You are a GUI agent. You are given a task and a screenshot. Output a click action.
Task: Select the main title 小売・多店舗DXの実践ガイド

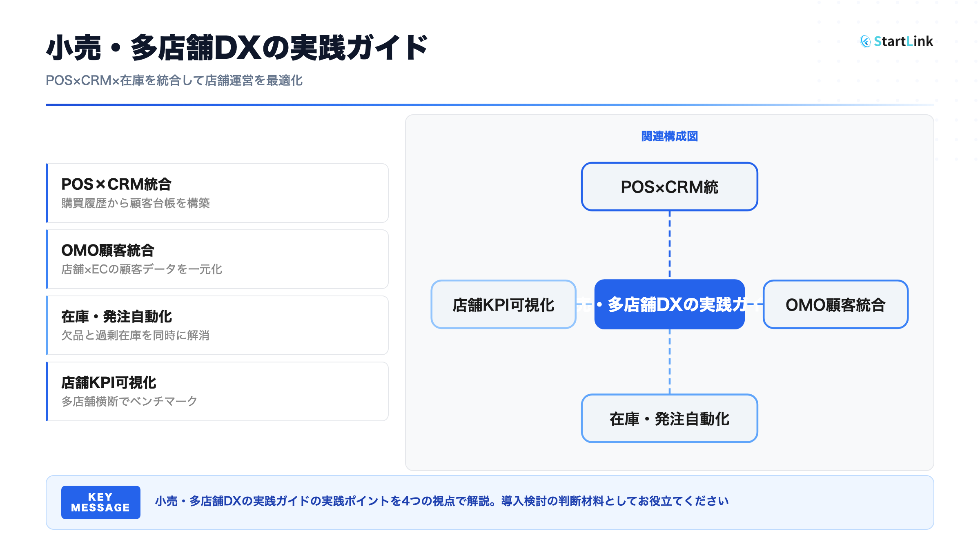[237, 48]
